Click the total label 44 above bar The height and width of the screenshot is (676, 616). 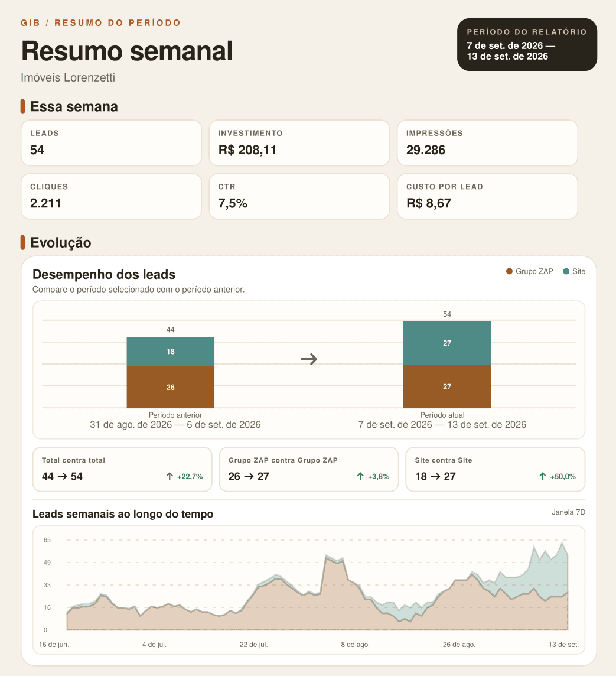click(x=171, y=330)
